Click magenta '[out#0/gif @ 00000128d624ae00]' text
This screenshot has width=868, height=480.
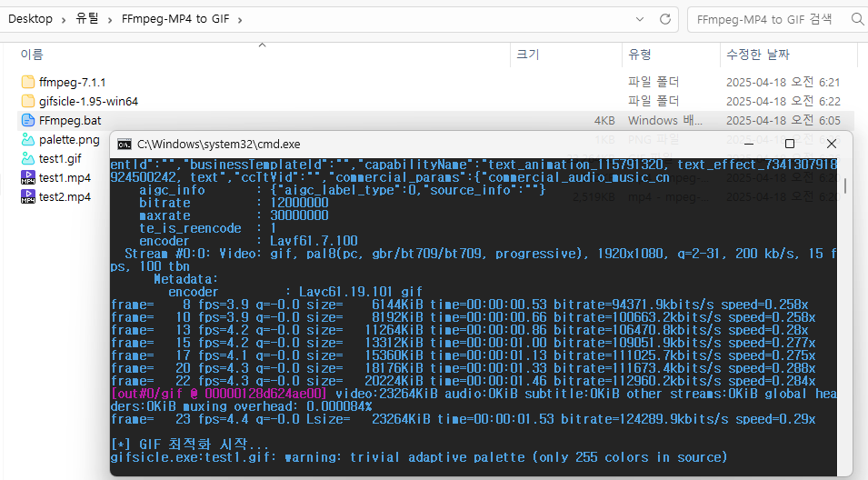[x=219, y=394]
